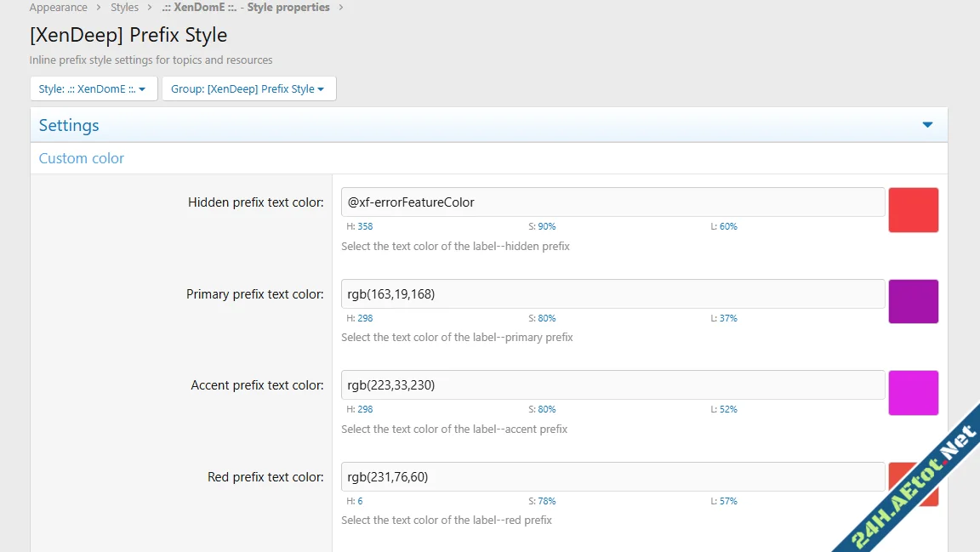Open the Hidden prefix red color swatch
The height and width of the screenshot is (552, 980).
pos(913,210)
